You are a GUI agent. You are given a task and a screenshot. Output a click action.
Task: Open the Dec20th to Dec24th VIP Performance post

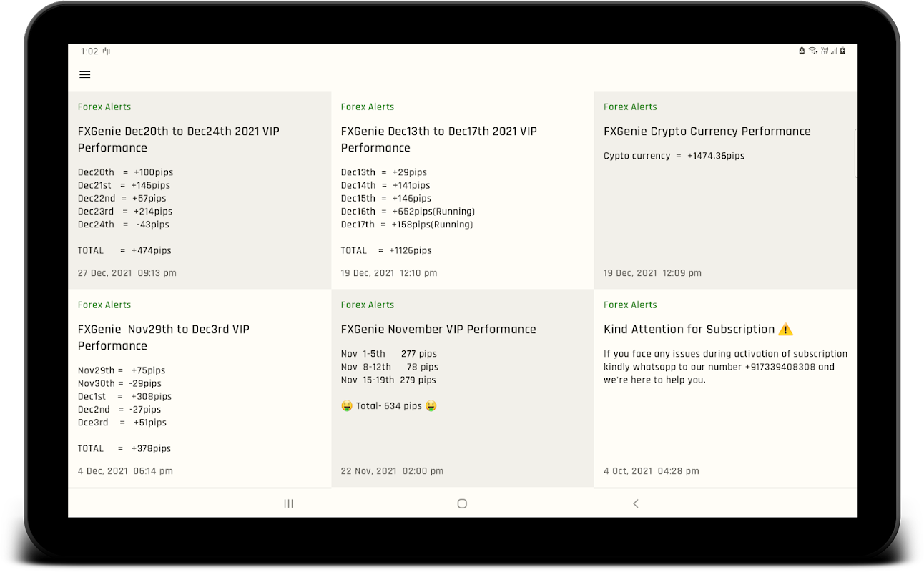[200, 190]
